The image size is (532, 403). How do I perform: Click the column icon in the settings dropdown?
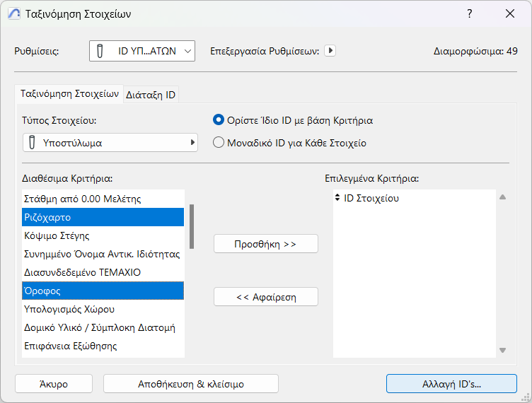[x=101, y=51]
